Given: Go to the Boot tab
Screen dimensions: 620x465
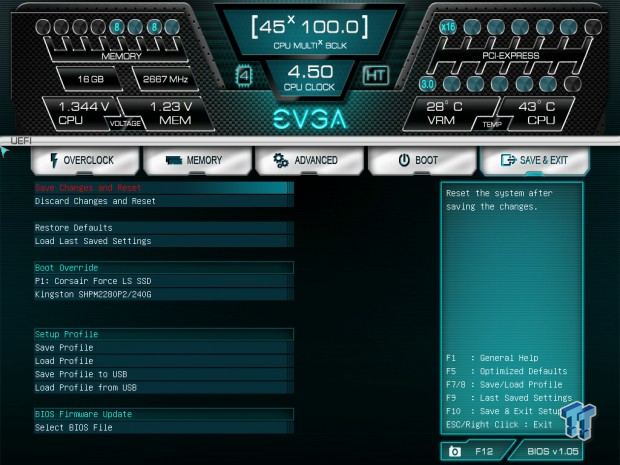Looking at the screenshot, I should 422,161.
